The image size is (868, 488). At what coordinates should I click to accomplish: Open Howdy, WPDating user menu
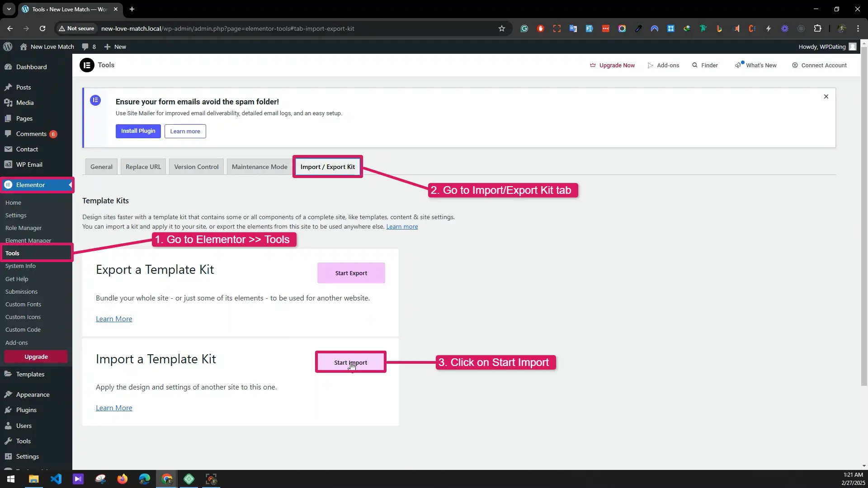[827, 47]
